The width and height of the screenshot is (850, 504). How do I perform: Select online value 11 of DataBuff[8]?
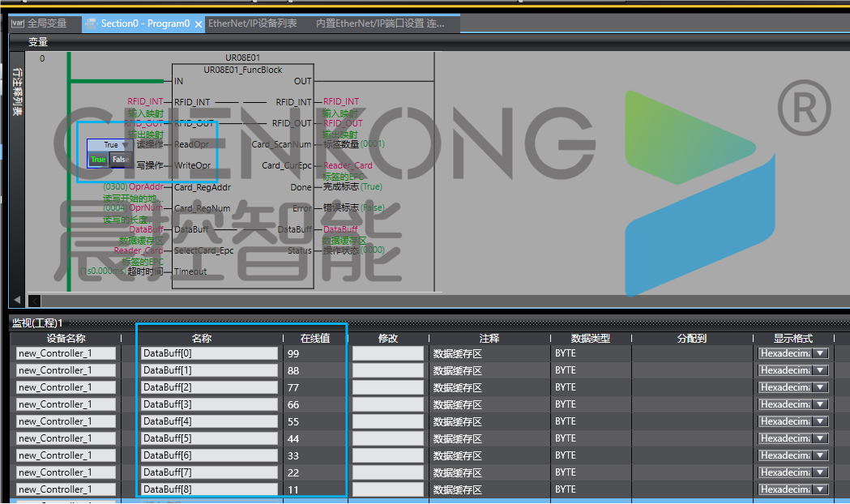[293, 490]
